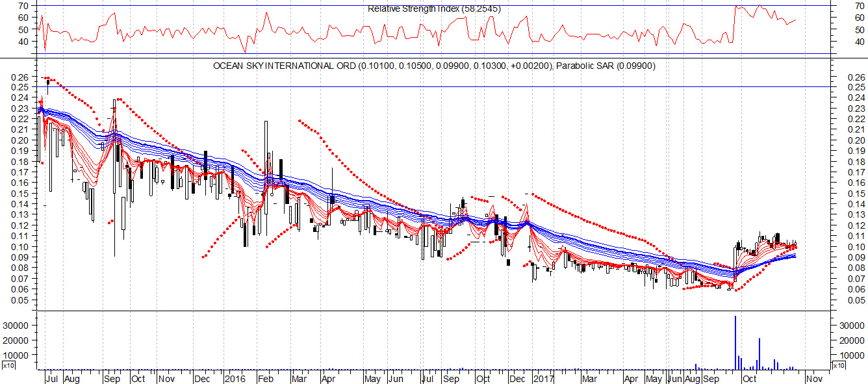The width and height of the screenshot is (868, 384).
Task: Click the Feb month label on time axis
Action: pyautogui.click(x=265, y=378)
